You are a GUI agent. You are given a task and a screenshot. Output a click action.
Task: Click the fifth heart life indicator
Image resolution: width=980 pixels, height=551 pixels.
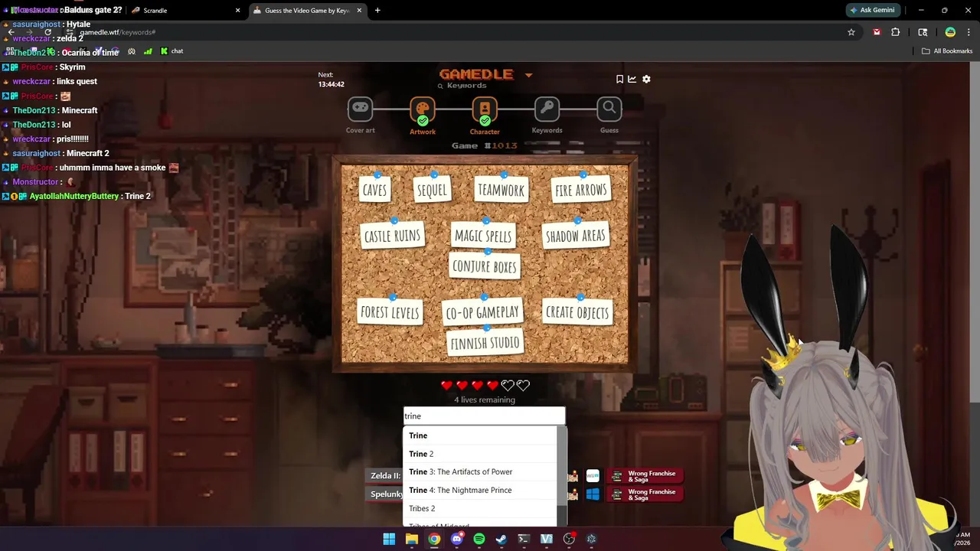click(508, 386)
